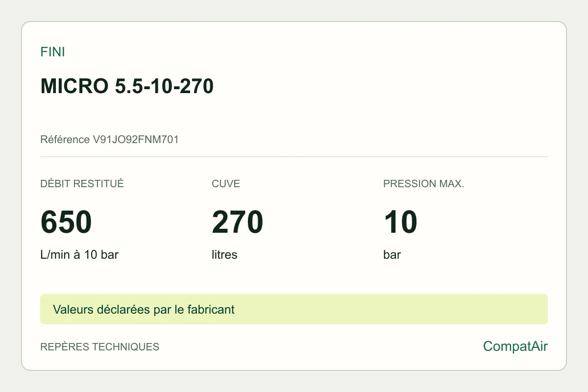Click the REPÈRES TECHNIQUES footer label
This screenshot has height=392, width=588.
pyautogui.click(x=99, y=347)
